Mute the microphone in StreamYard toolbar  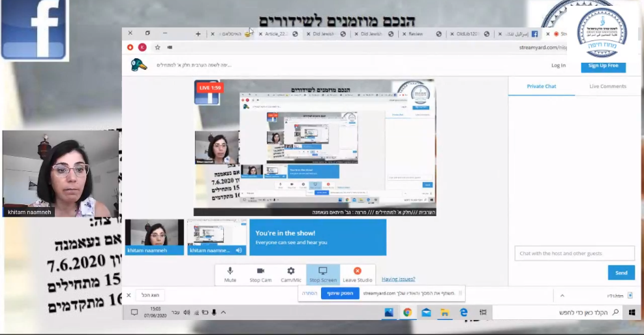pos(230,274)
